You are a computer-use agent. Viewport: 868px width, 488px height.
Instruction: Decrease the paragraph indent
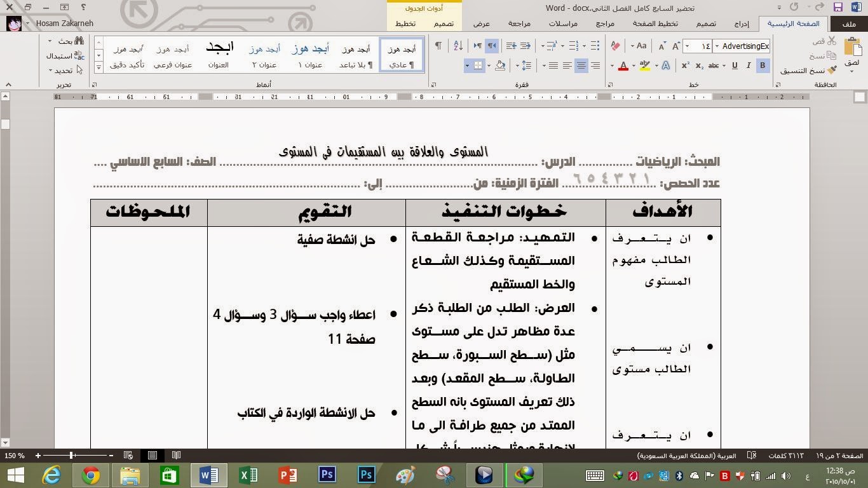click(x=526, y=46)
